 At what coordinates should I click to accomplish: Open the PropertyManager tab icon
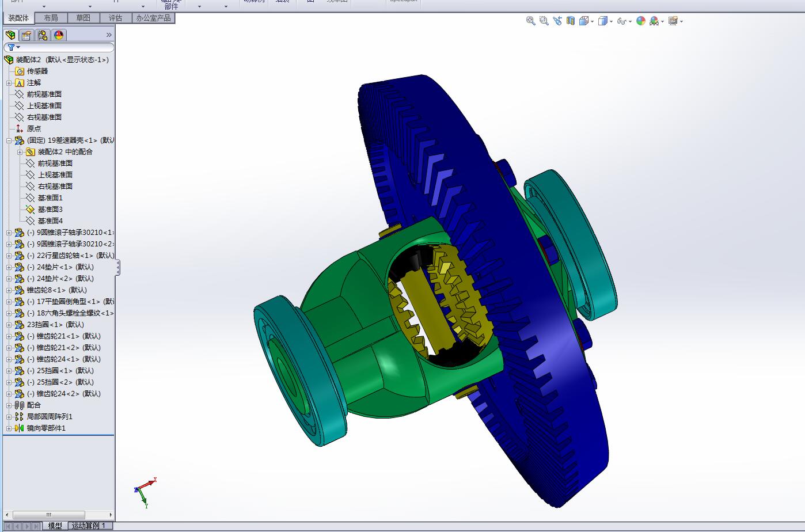[x=26, y=35]
